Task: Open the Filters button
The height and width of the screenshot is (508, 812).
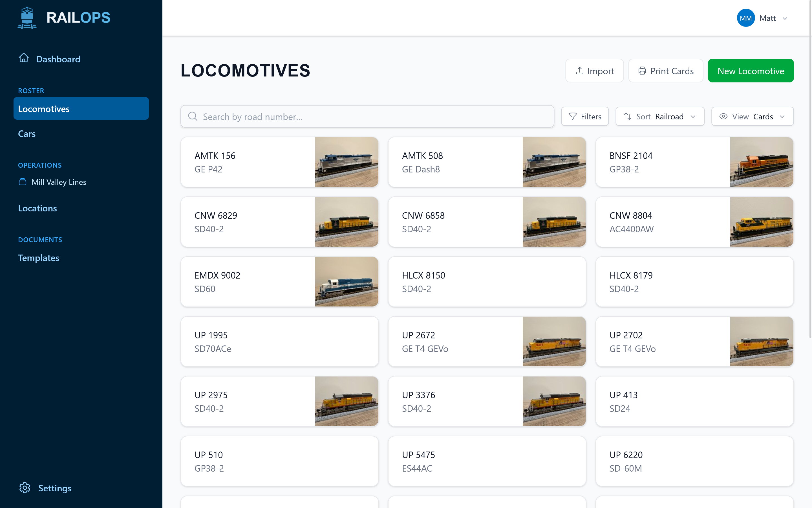Action: (585, 116)
